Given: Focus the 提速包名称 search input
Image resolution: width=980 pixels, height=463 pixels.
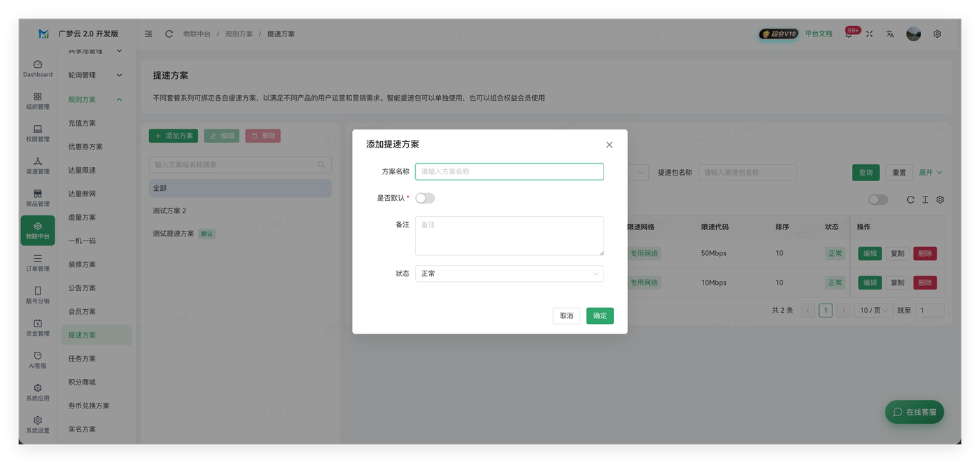Looking at the screenshot, I should (747, 172).
